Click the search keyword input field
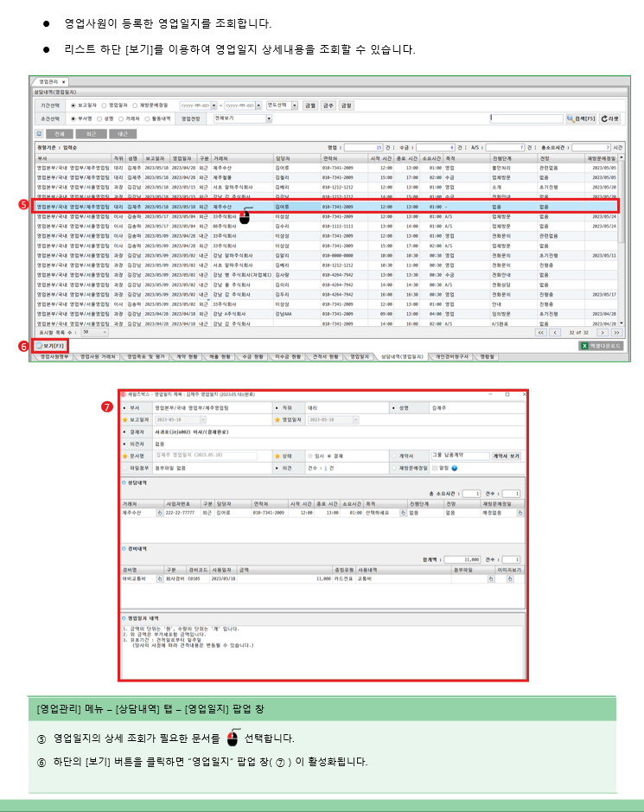Image resolution: width=644 pixels, height=812 pixels. [x=526, y=118]
